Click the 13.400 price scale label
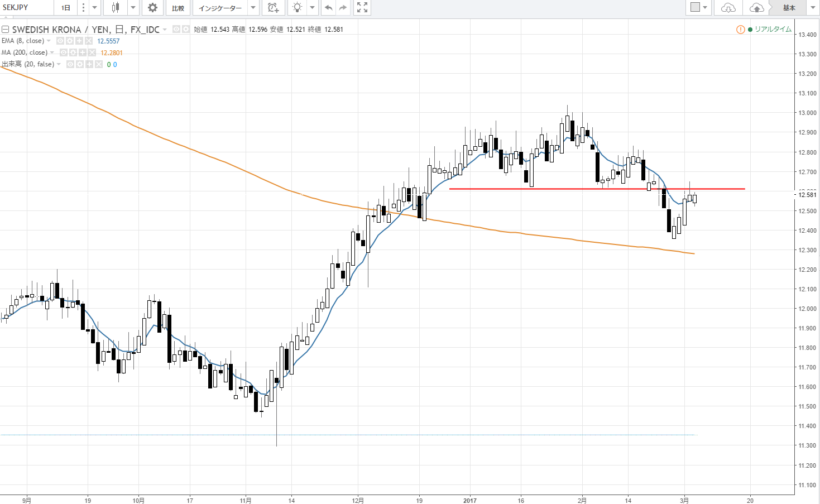Viewport: 820px width, 504px height. point(807,35)
